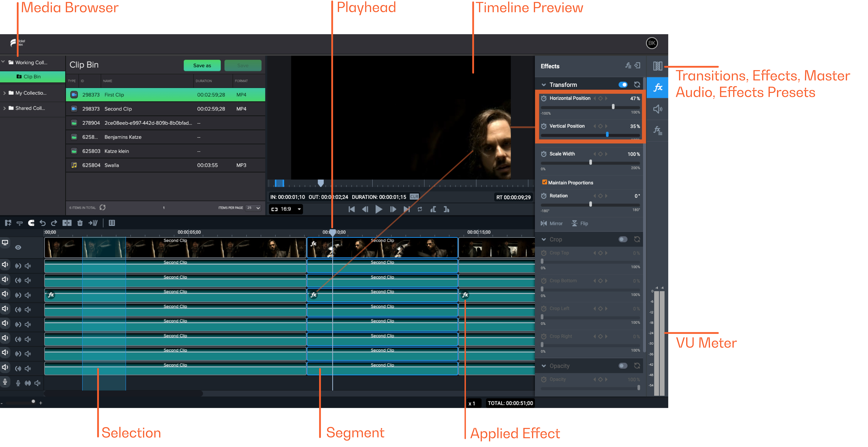Screen dimensions: 868x447
Task: Click the timeline zoom slider knob
Action: [x=33, y=401]
